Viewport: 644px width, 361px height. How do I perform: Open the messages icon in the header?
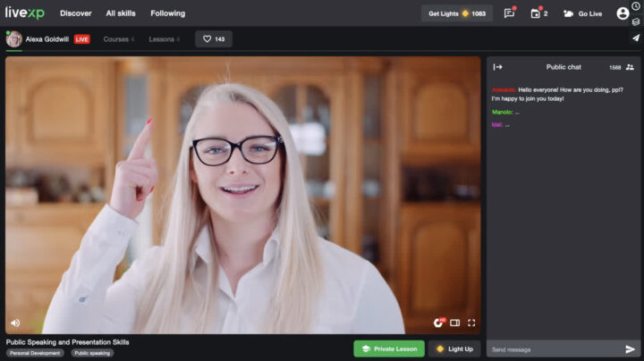point(509,13)
